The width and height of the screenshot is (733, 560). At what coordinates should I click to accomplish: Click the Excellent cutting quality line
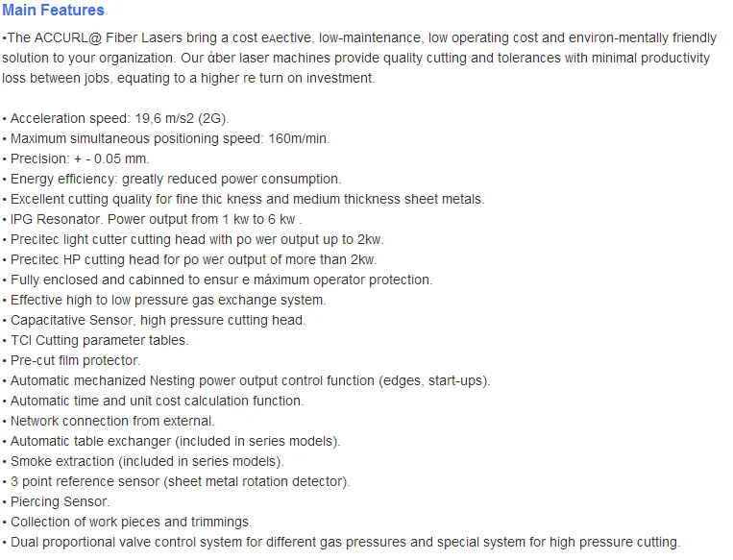point(244,199)
